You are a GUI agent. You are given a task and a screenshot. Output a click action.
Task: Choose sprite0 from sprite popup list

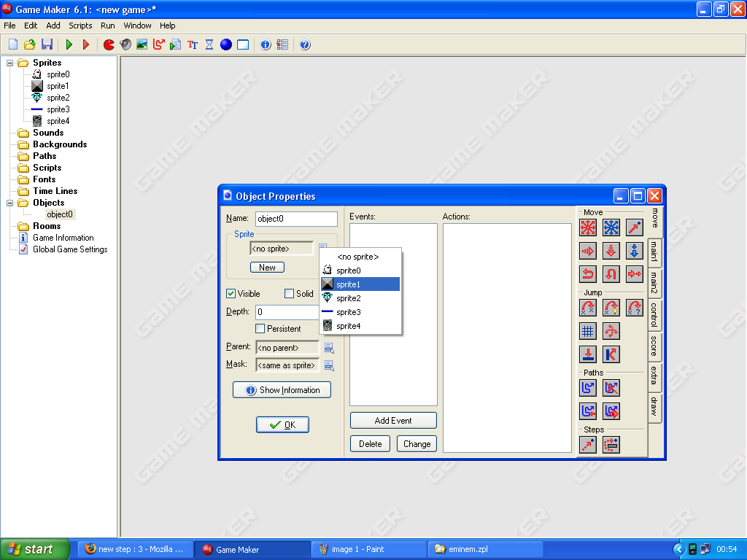(x=360, y=271)
